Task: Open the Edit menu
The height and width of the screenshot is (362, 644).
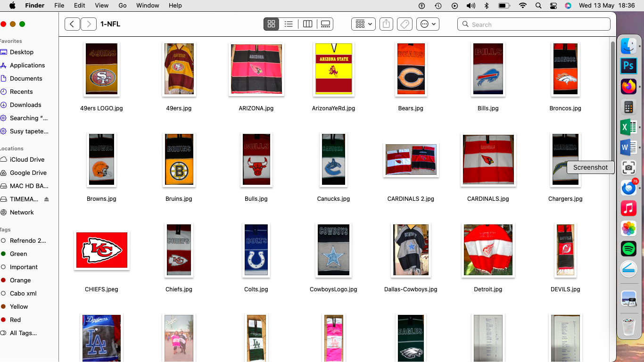Action: coord(79,5)
